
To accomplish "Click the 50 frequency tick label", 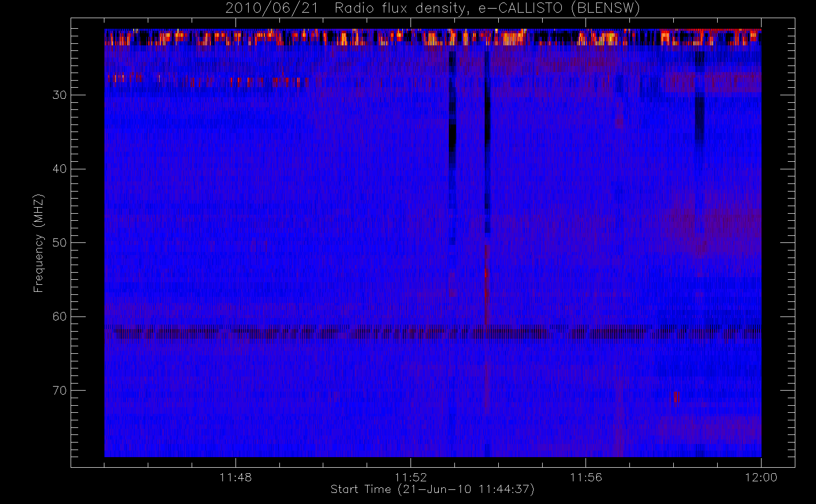I will tap(60, 243).
